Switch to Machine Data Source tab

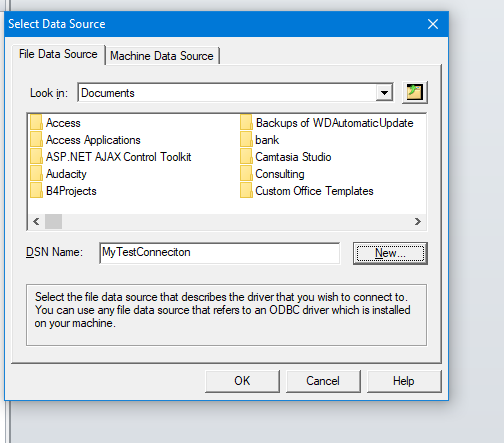(x=162, y=56)
